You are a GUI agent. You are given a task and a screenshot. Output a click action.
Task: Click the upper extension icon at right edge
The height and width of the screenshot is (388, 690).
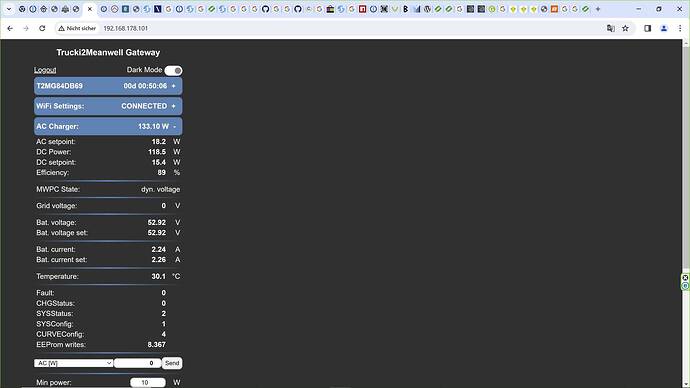click(x=685, y=278)
